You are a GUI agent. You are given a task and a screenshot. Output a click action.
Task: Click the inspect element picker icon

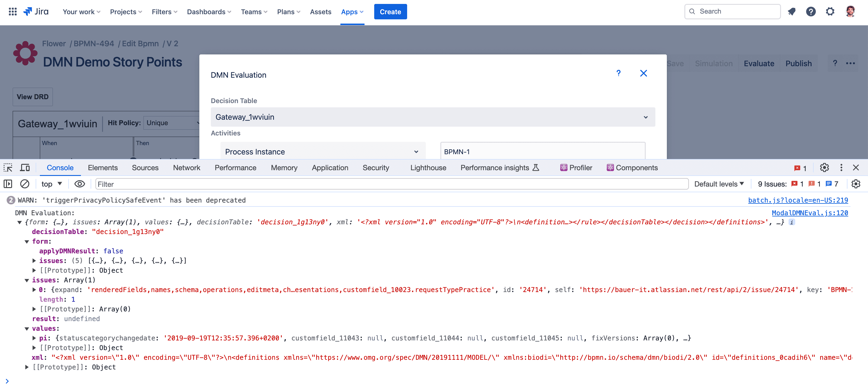click(8, 168)
